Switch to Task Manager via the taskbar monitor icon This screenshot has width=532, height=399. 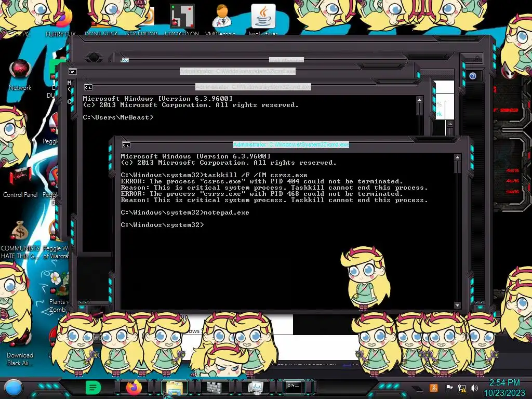pyautogui.click(x=255, y=388)
